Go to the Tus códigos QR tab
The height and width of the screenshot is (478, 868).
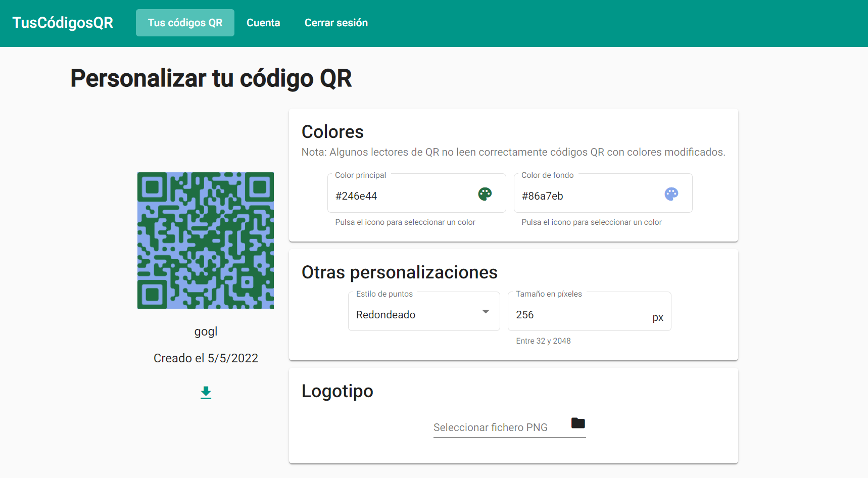click(185, 23)
